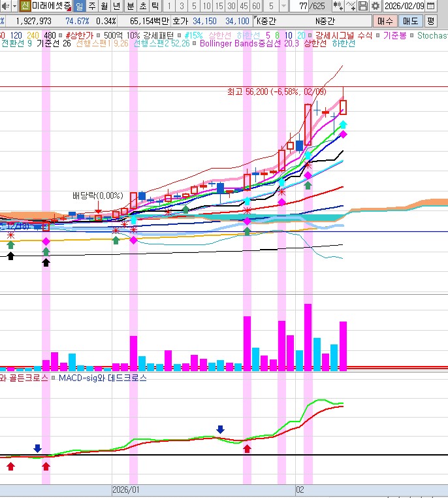Click the 선행스팬2 52,26 legend label
The width and height of the screenshot is (448, 498).
(161, 43)
